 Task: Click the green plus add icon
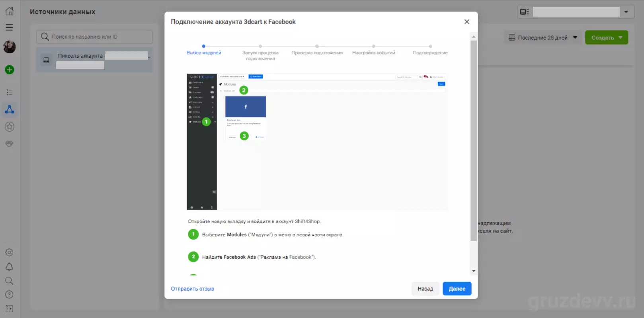pos(10,70)
